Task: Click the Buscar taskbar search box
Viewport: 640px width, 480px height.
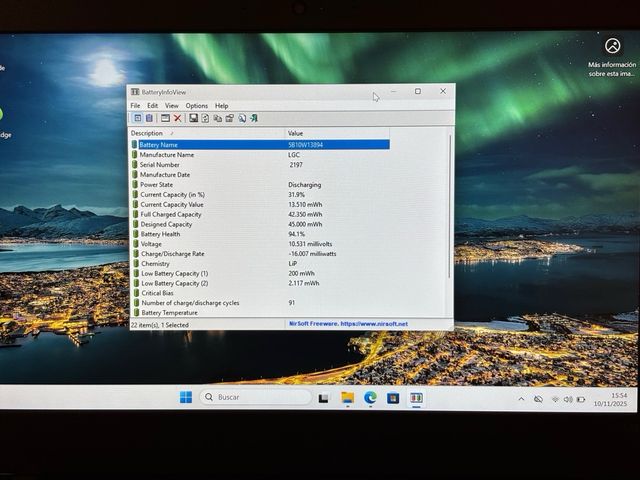Action: pos(256,397)
